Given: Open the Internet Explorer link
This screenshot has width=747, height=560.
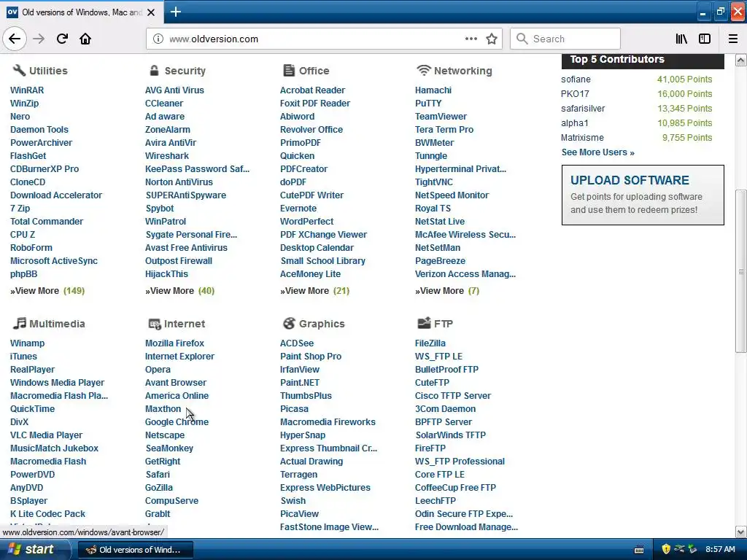Looking at the screenshot, I should [179, 356].
